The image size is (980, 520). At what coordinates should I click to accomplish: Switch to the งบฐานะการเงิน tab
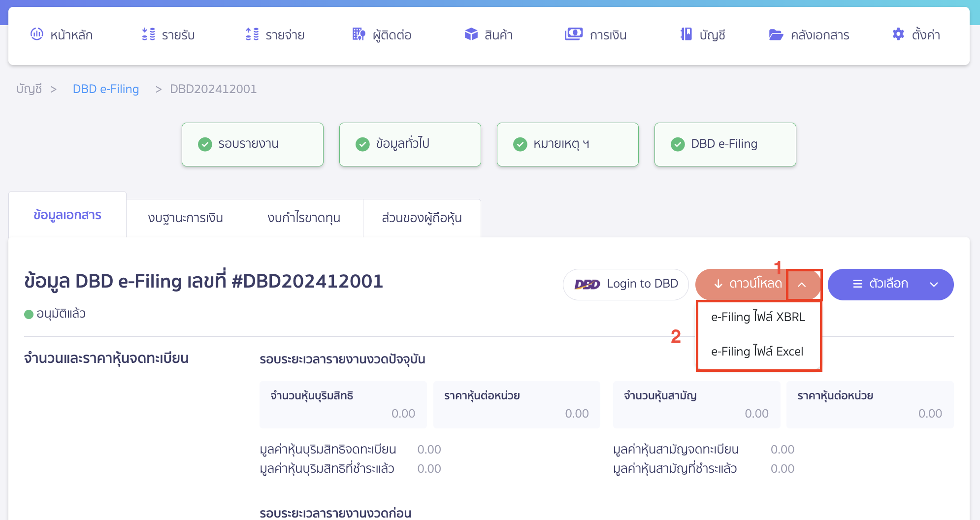click(185, 217)
